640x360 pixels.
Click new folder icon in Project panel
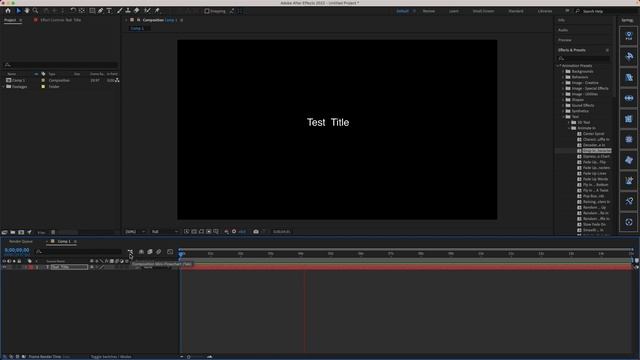(x=13, y=232)
